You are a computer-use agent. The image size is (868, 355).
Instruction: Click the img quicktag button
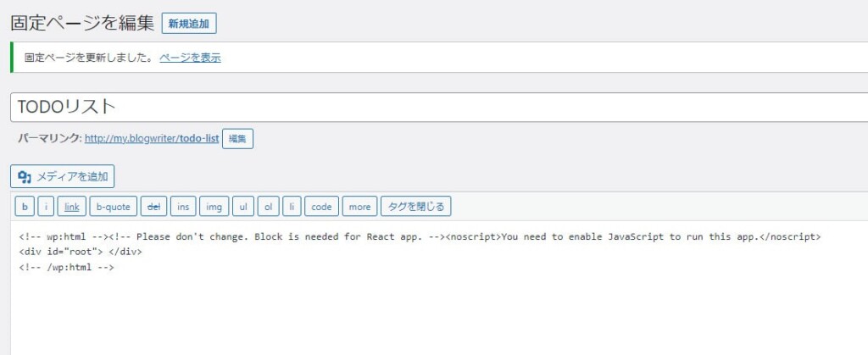(214, 207)
